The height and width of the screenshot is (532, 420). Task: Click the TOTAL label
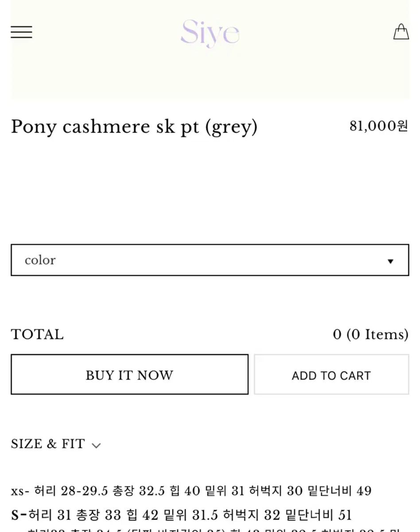pyautogui.click(x=37, y=334)
